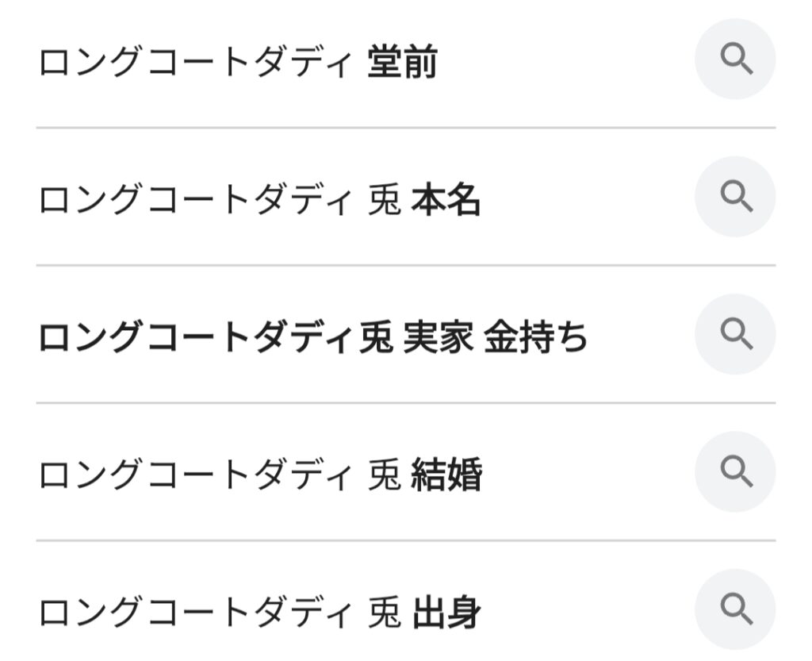Open suggestion ロングコートダディ 兎 本名
This screenshot has width=812, height=661.
pos(259,202)
